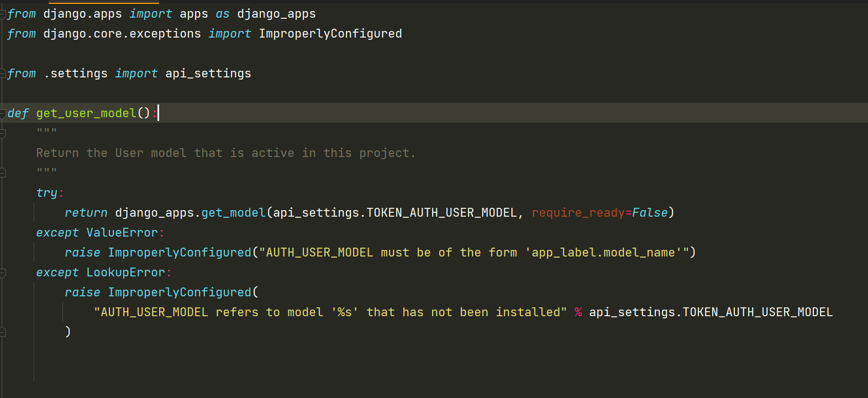
Task: Click 'raise' under except LookupError
Action: tap(82, 292)
